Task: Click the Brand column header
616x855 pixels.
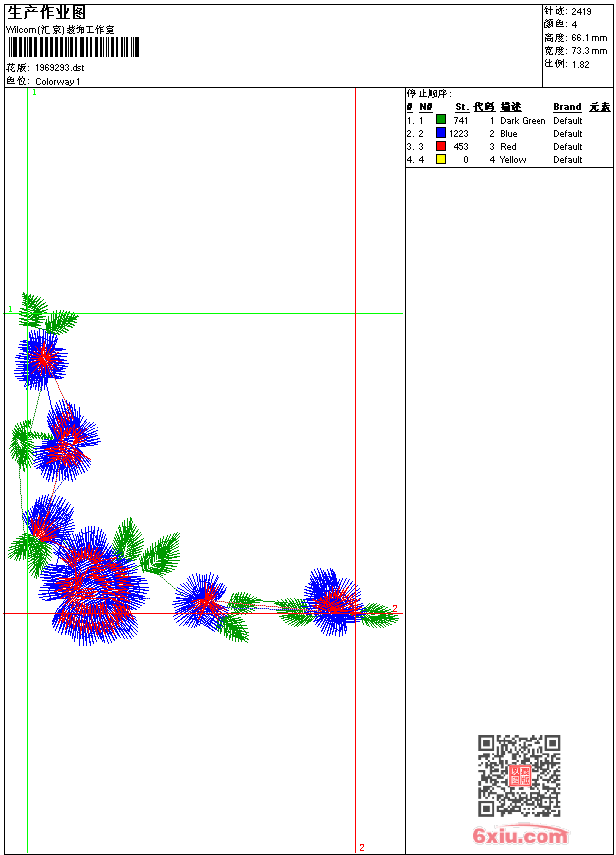Action: (567, 107)
